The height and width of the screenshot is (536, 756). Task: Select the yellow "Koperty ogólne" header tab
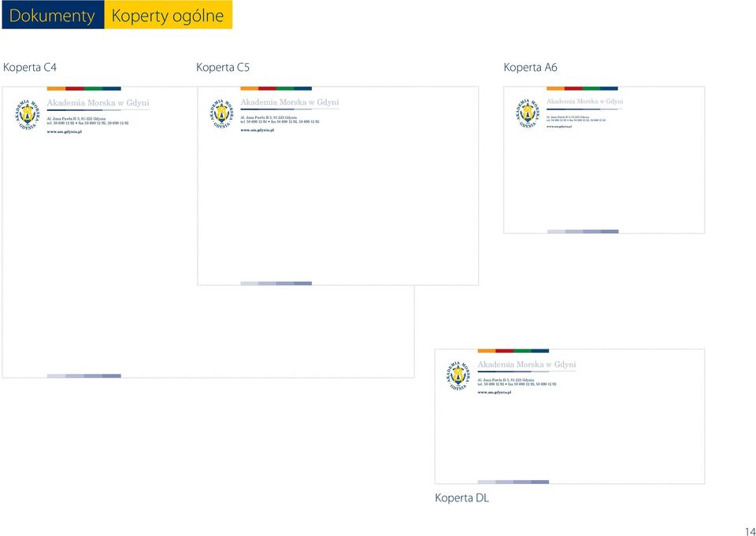pyautogui.click(x=169, y=15)
